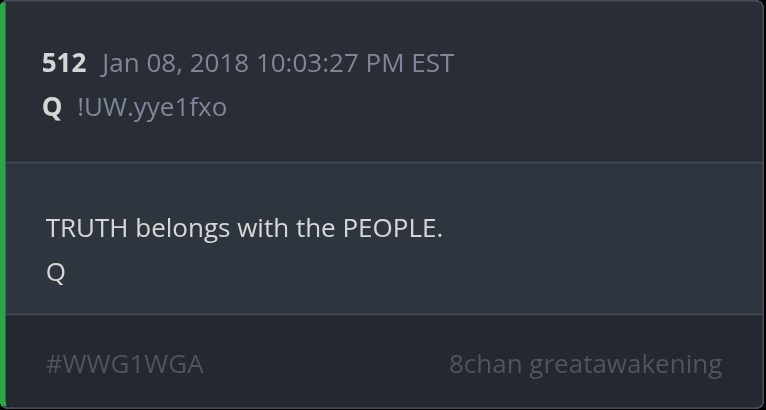Image resolution: width=766 pixels, height=410 pixels.
Task: Click the year 2018 in the timestamp
Action: pyautogui.click(x=219, y=63)
